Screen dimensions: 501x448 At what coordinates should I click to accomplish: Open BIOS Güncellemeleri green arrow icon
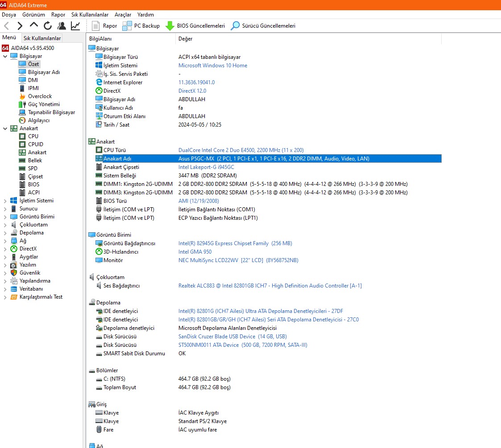pyautogui.click(x=170, y=26)
